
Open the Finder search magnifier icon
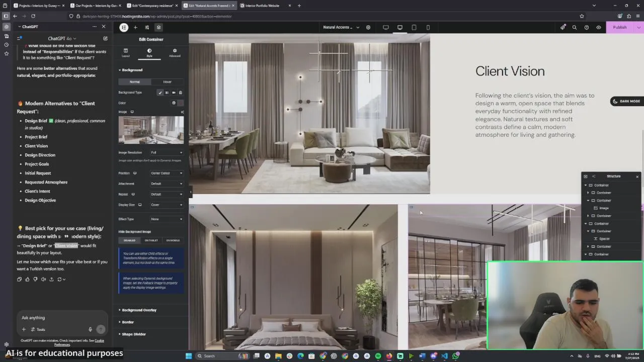coord(575,27)
